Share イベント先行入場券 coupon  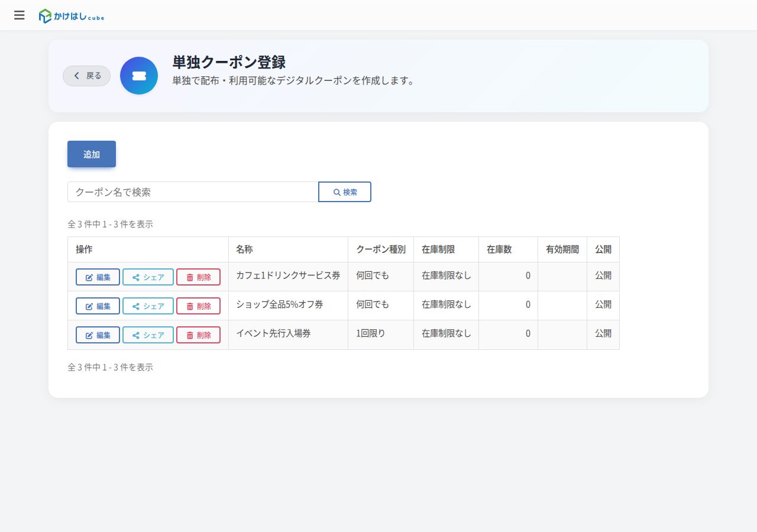coord(148,335)
